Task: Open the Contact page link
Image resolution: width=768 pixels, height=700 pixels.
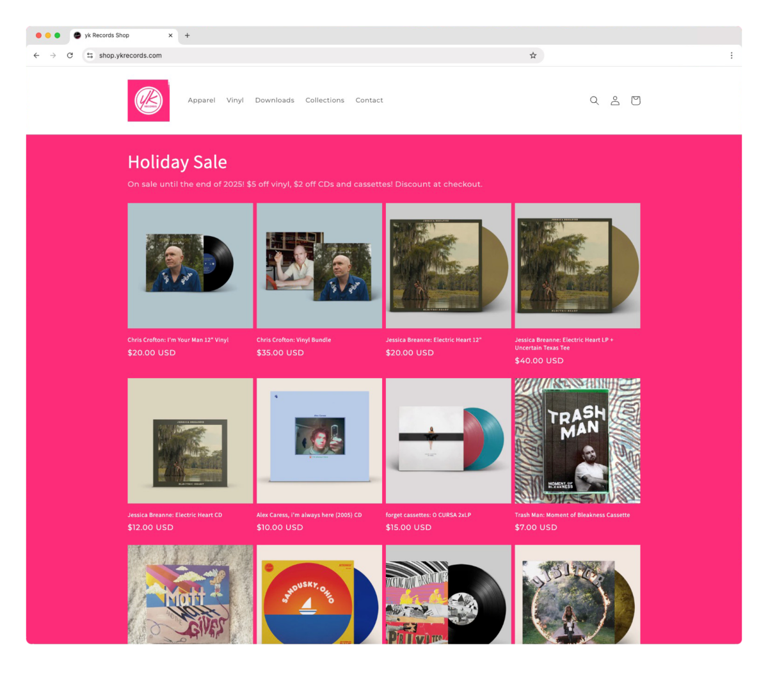Action: pos(369,100)
